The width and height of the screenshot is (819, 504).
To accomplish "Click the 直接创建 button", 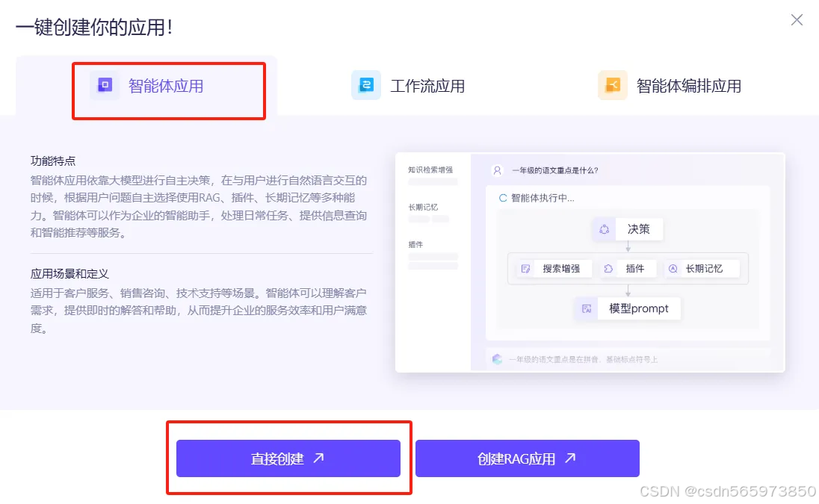I will 288,458.
